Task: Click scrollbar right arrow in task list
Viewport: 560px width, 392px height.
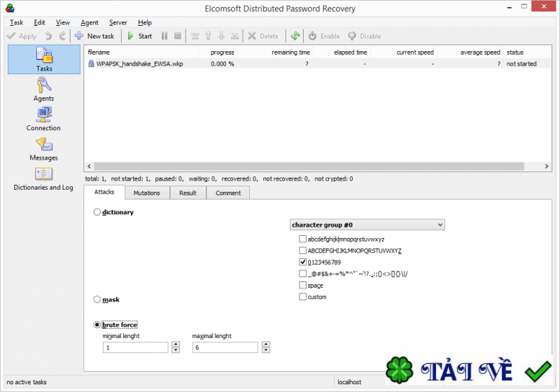Action: coord(547,167)
